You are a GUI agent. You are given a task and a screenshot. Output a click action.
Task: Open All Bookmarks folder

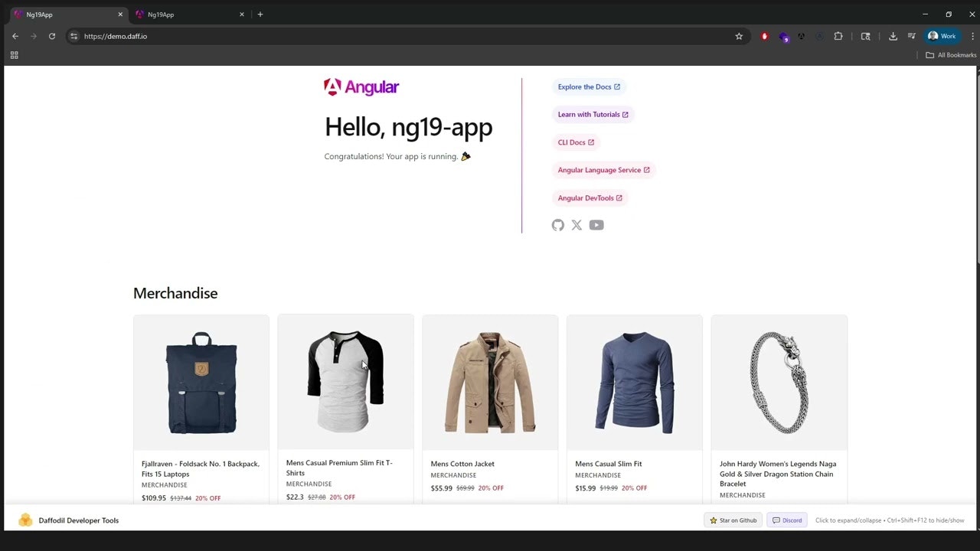[x=951, y=55]
